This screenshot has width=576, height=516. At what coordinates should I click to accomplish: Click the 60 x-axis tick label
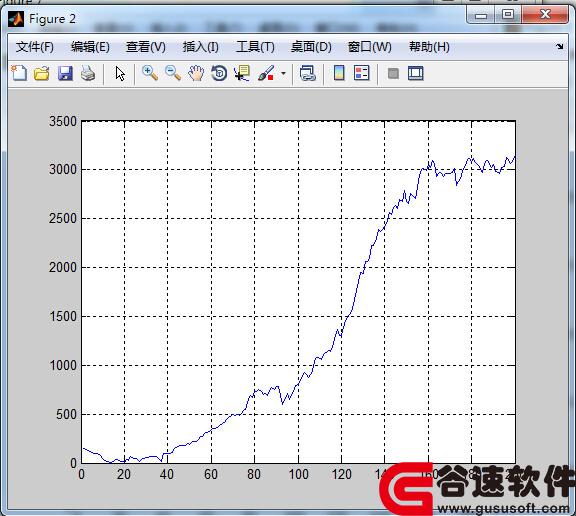click(211, 474)
